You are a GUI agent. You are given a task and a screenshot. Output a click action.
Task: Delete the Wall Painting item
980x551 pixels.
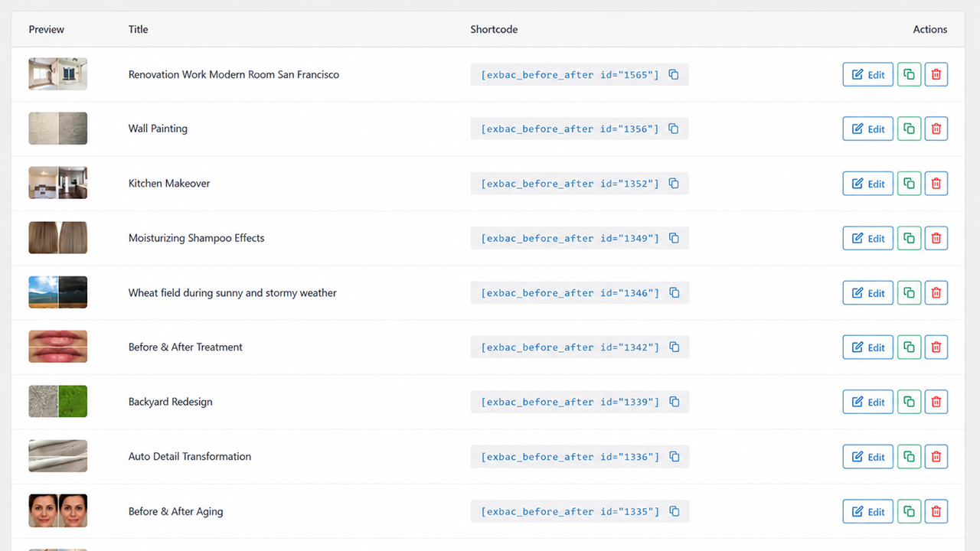936,129
